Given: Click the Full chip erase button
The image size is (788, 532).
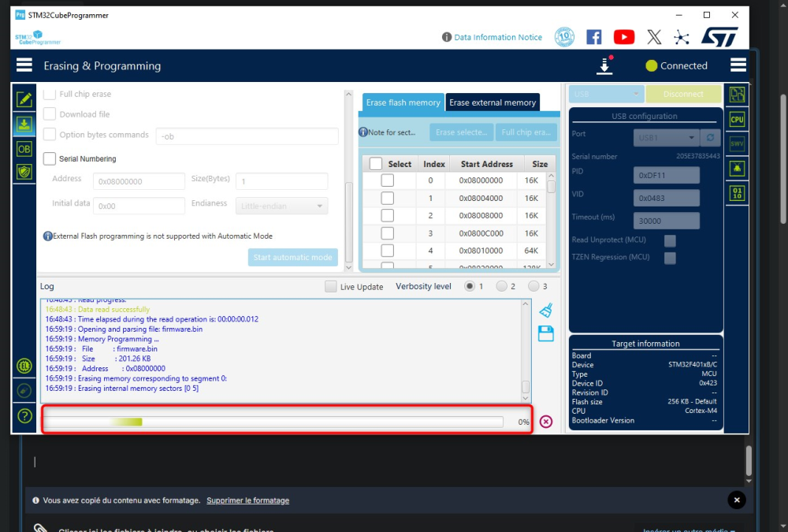Looking at the screenshot, I should [x=526, y=132].
